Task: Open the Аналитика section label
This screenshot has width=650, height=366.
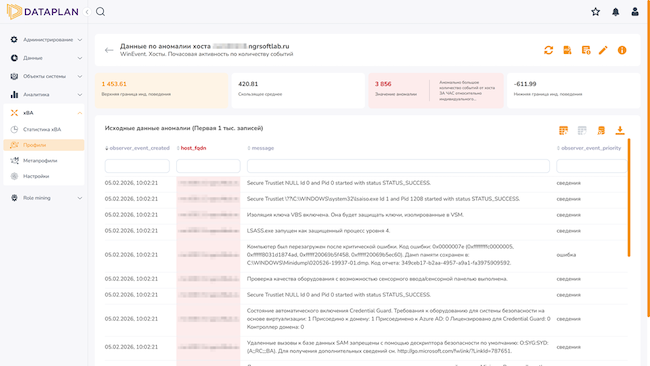Action: 36,95
